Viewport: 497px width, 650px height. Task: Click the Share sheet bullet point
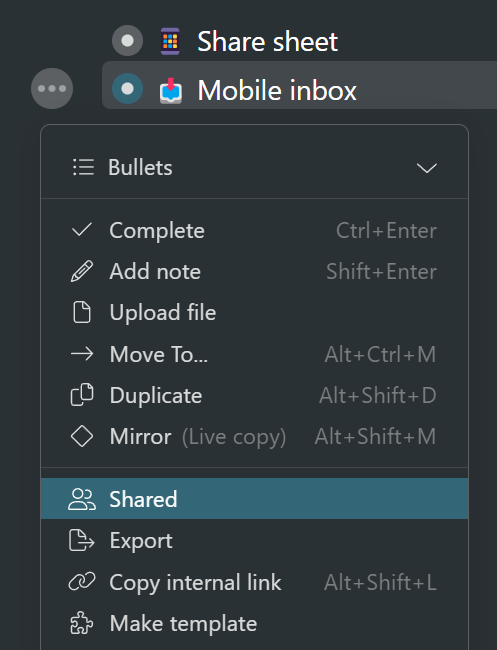[x=128, y=41]
